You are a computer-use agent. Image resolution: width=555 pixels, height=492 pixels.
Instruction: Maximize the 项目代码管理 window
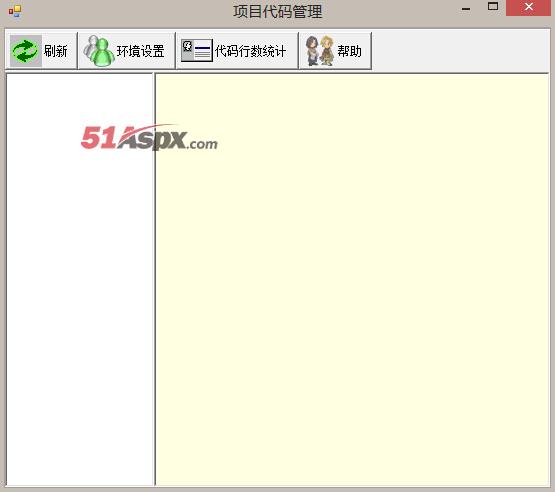coord(493,7)
